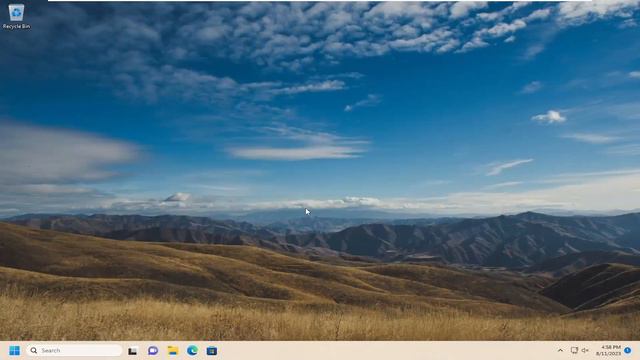Click the network icon in system tray
This screenshot has width=640, height=360.
[574, 350]
